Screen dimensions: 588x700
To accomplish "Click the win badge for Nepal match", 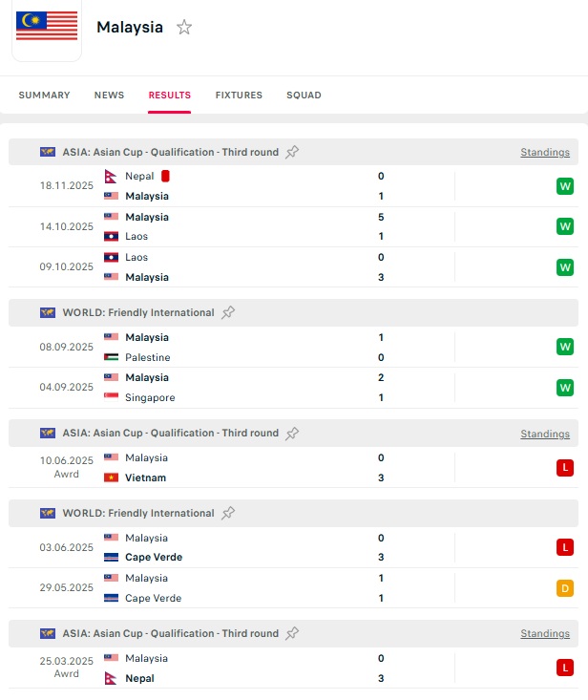I will pos(565,186).
